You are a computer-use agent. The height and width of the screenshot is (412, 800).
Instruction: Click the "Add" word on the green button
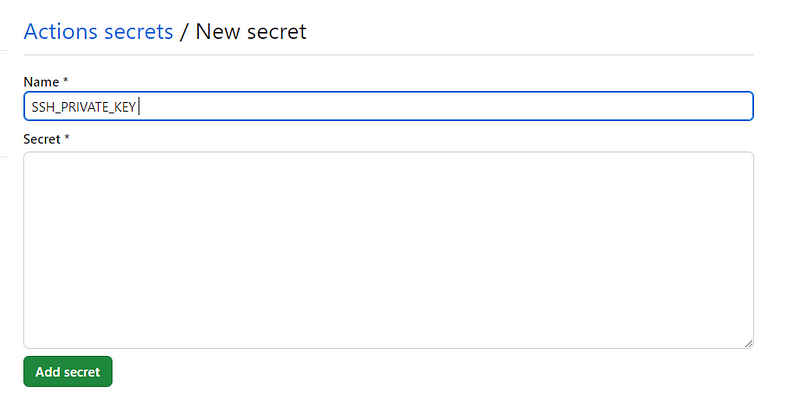[x=48, y=372]
